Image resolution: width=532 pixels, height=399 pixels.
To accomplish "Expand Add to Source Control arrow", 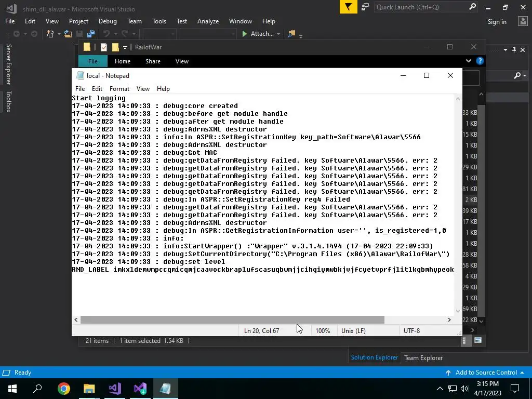I will pyautogui.click(x=522, y=373).
